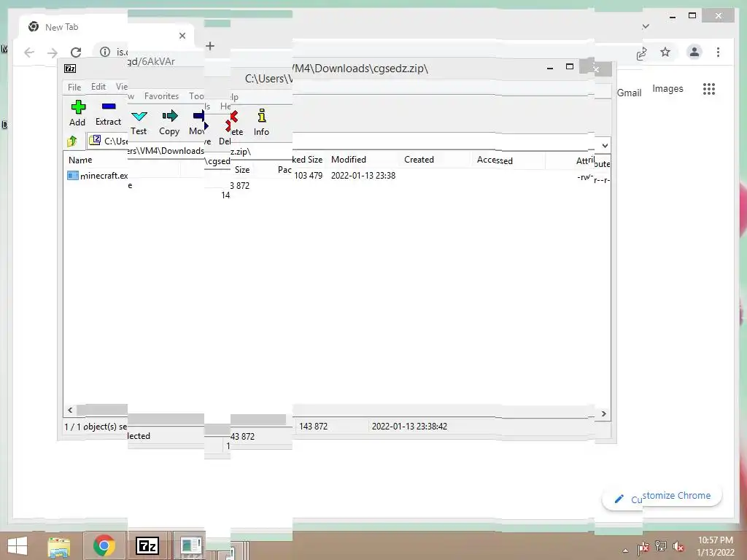747x560 pixels.
Task: Click the Add button in 7-Zip toolbar
Action: [77, 113]
